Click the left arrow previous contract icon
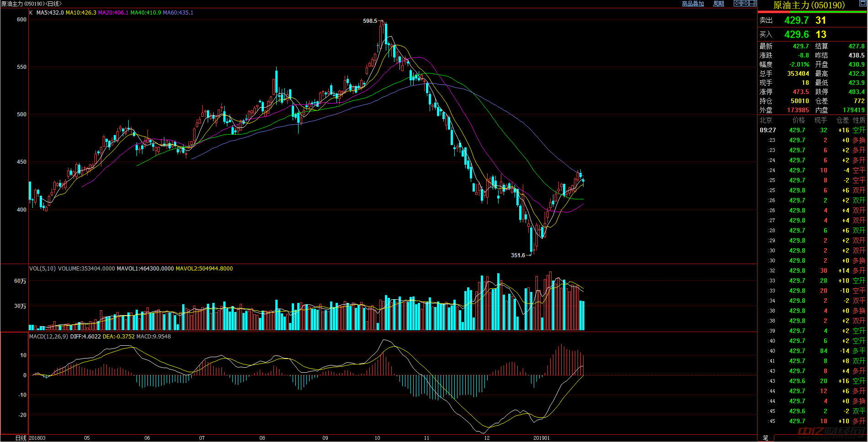Viewport: 868px width, 442px height. pyautogui.click(x=737, y=3)
